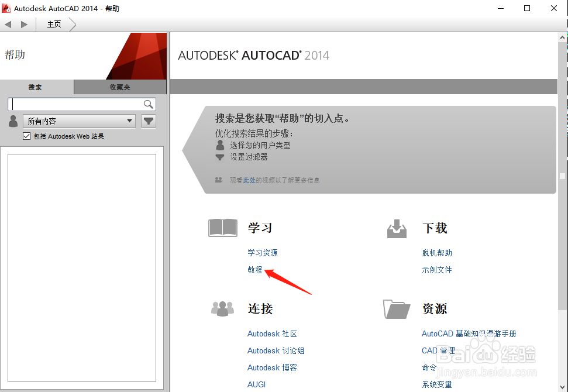Click the scrollbar down arrow
568x392 pixels.
563,387
